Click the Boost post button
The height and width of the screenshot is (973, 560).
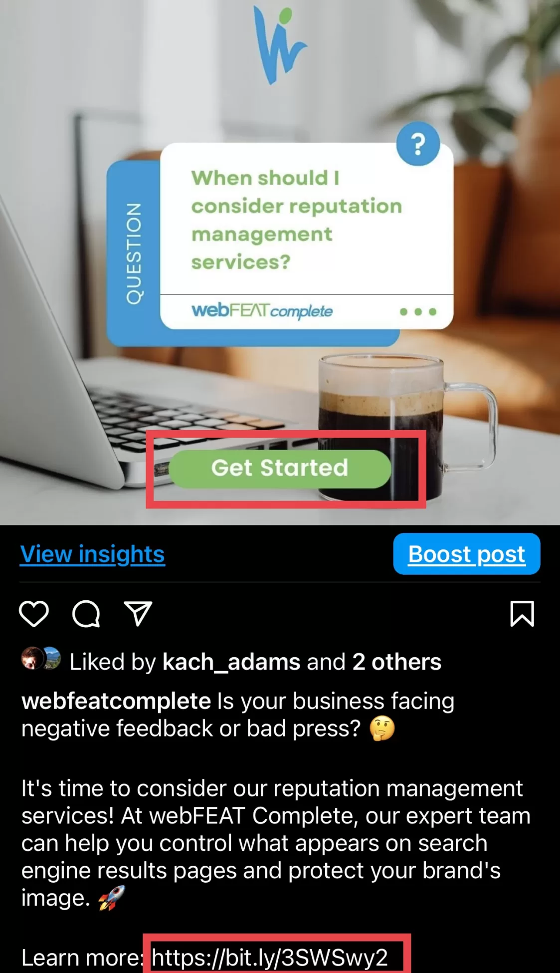(x=467, y=554)
